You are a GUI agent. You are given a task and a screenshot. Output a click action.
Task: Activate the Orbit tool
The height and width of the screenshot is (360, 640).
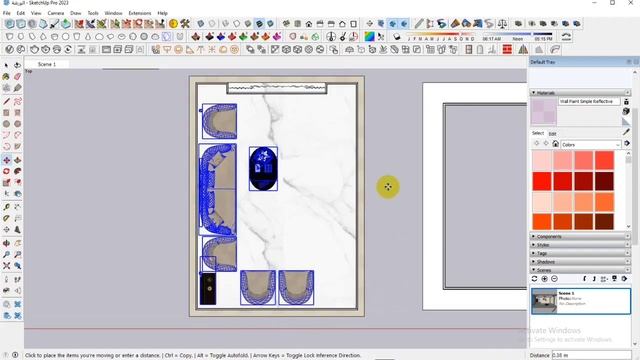(6, 243)
